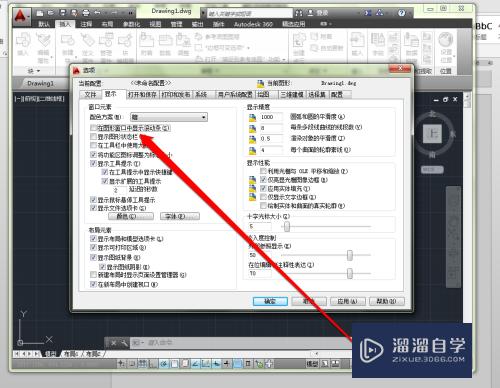
Task: Click the 在位编辑和注释性表达 slider handle
Action: pos(350,273)
